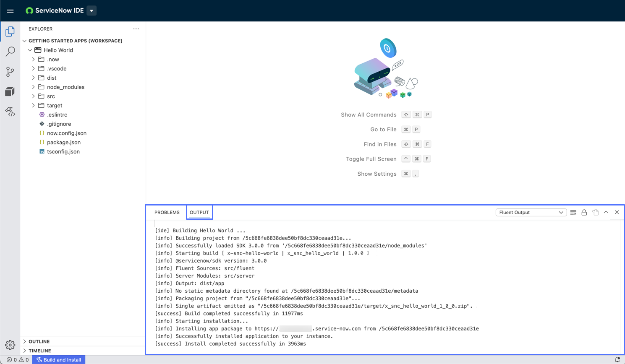The height and width of the screenshot is (364, 625).
Task: Open the .gitignore file
Action: [x=59, y=124]
